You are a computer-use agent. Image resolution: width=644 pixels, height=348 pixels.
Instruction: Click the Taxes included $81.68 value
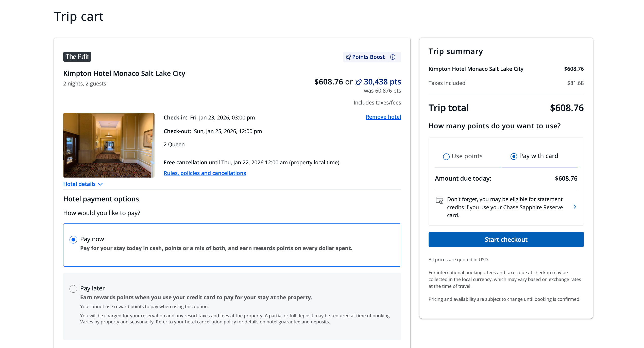575,83
